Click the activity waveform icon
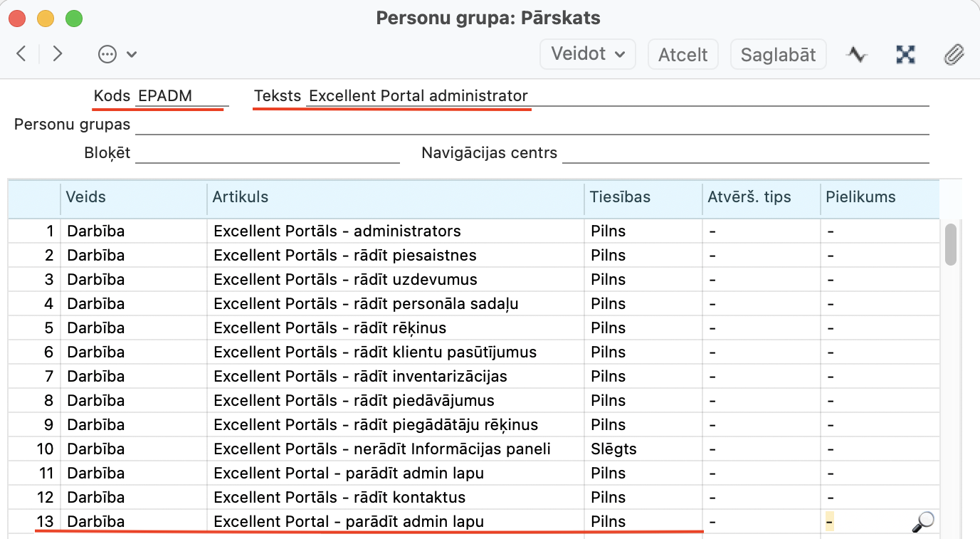 click(856, 55)
